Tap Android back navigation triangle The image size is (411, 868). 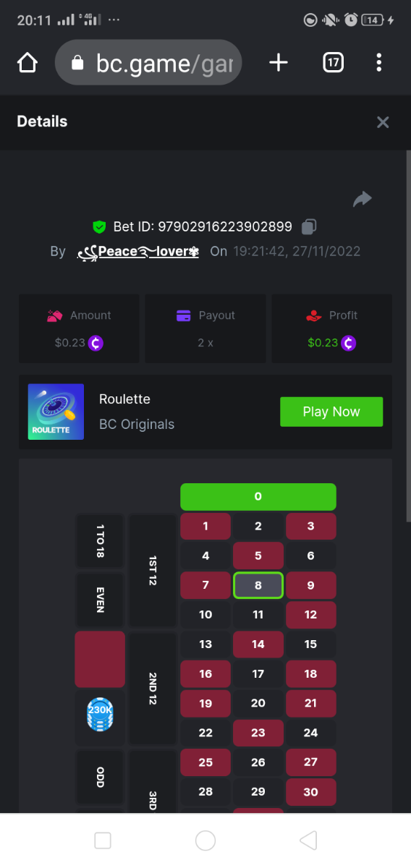(308, 841)
